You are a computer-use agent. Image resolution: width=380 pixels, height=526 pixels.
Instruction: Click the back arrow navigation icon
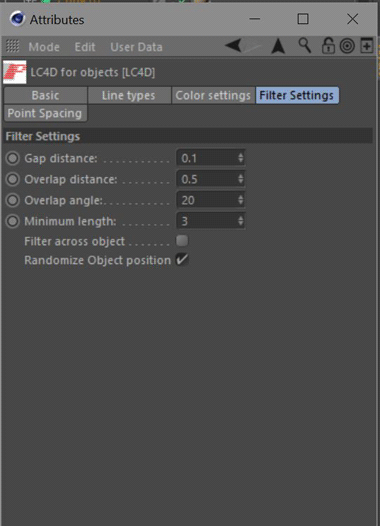[234, 45]
